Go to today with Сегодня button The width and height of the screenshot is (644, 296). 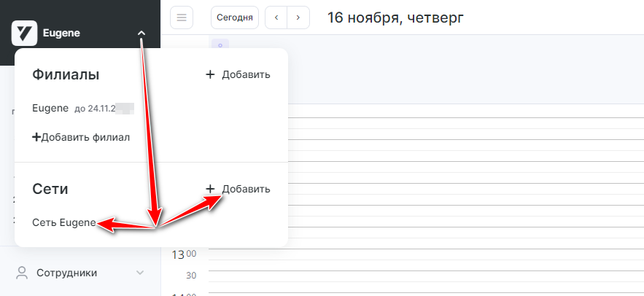[x=235, y=17]
